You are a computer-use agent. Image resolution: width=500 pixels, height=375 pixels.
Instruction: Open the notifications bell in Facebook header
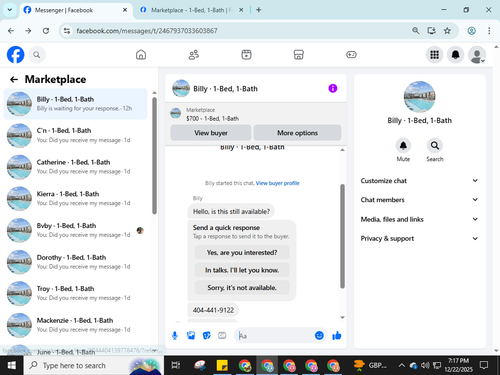[455, 55]
